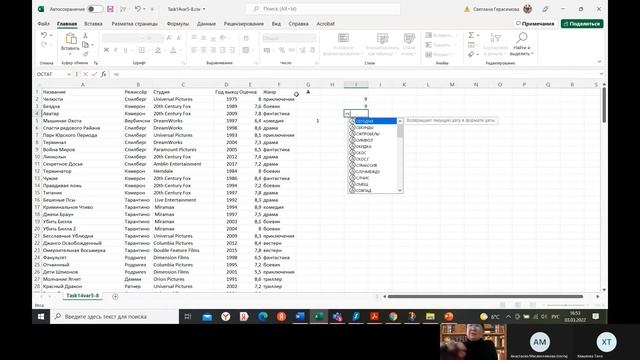This screenshot has height=360, width=640.
Task: Click the Примечания comments button
Action: [x=535, y=24]
